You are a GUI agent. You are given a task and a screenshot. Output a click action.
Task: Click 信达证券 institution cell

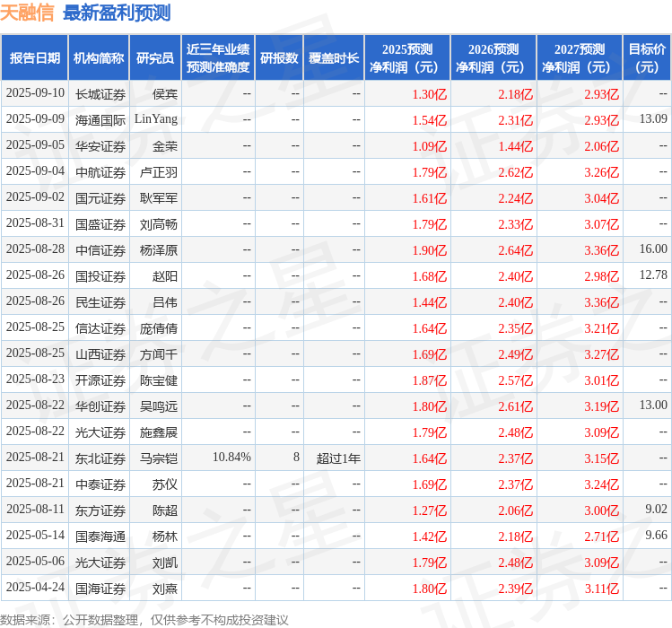tap(100, 328)
